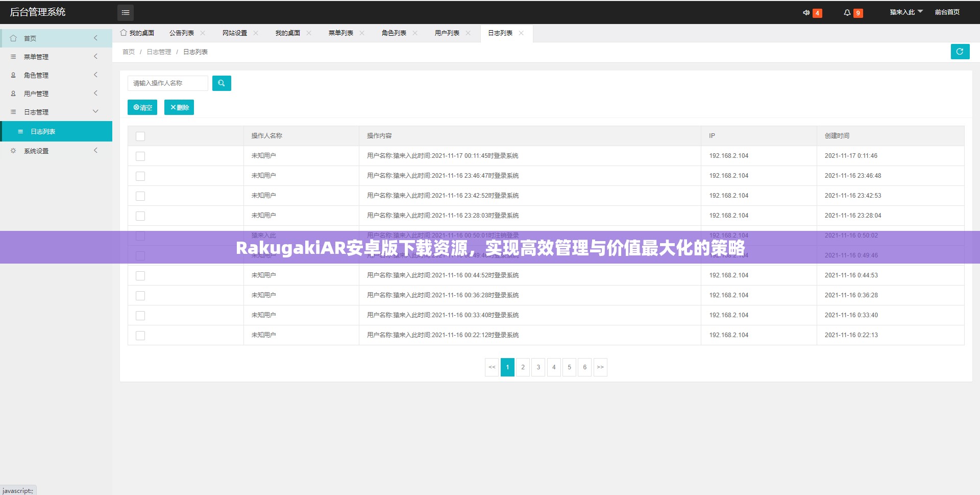Click the operator name input field
980x495 pixels.
click(x=167, y=83)
